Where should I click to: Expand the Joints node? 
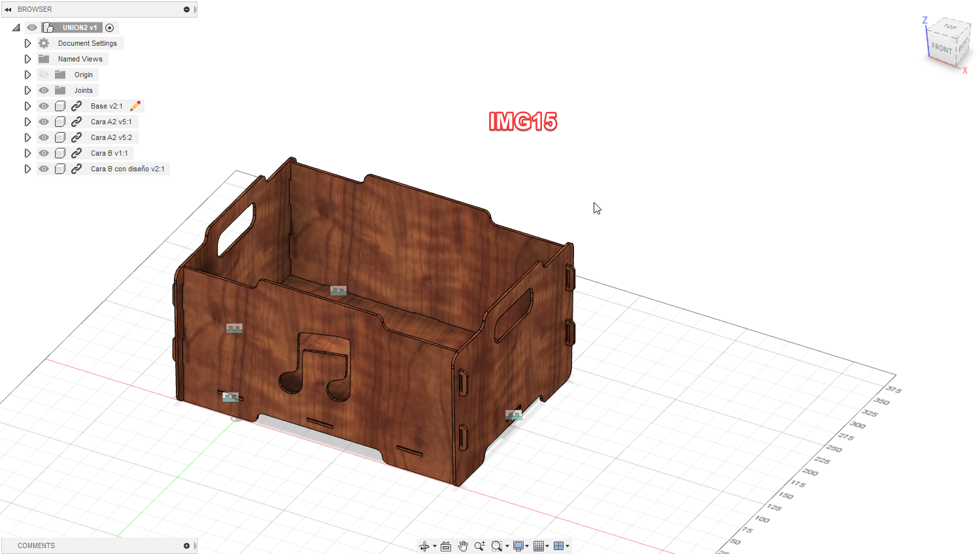tap(27, 90)
